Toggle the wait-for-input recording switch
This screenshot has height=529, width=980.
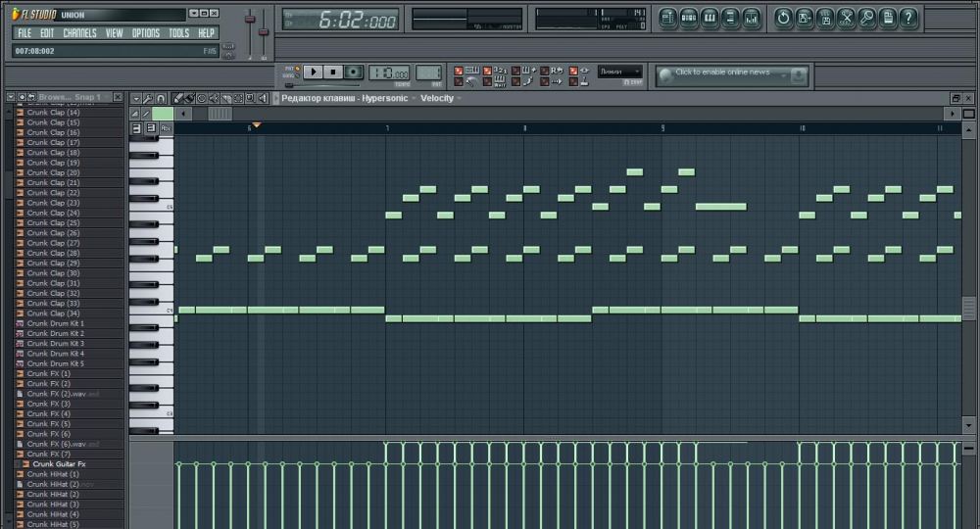487,82
